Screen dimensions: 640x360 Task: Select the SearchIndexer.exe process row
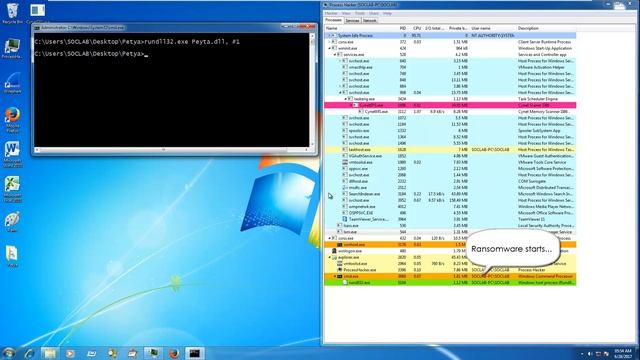450,194
